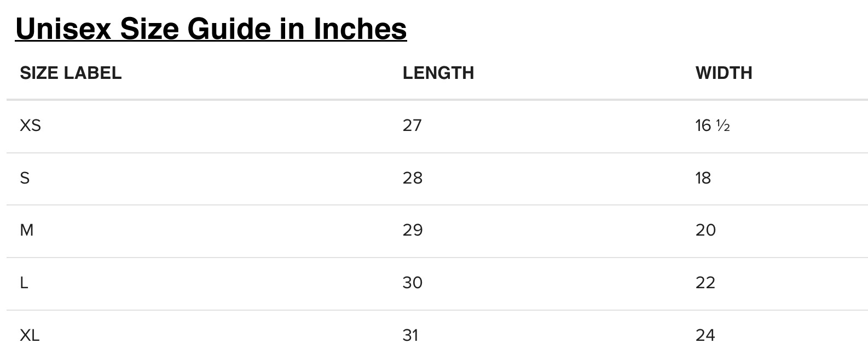Screen dimensions: 868x360
Task: Click the width value 20
Action: pyautogui.click(x=705, y=230)
